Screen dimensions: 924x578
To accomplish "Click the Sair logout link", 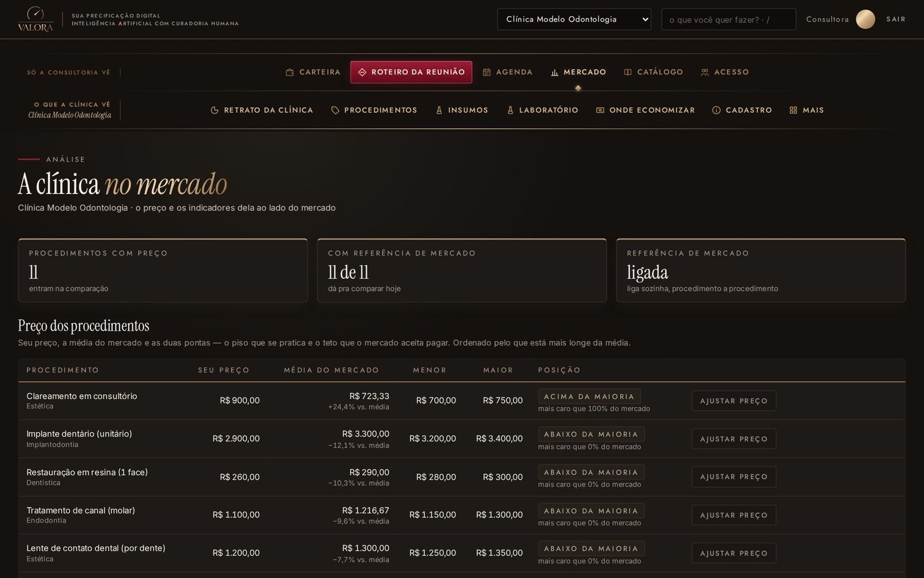I will click(x=896, y=19).
